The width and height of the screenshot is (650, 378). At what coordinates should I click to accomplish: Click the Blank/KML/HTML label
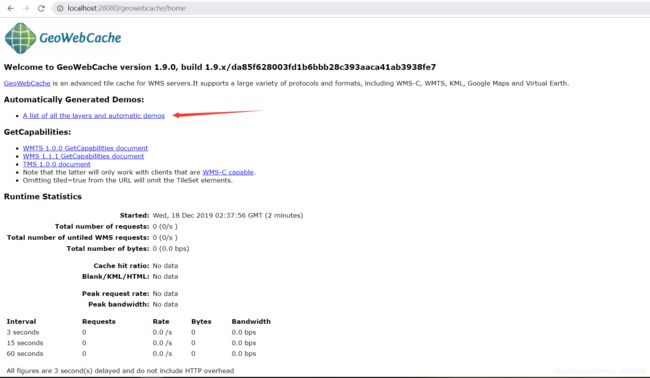click(x=116, y=276)
